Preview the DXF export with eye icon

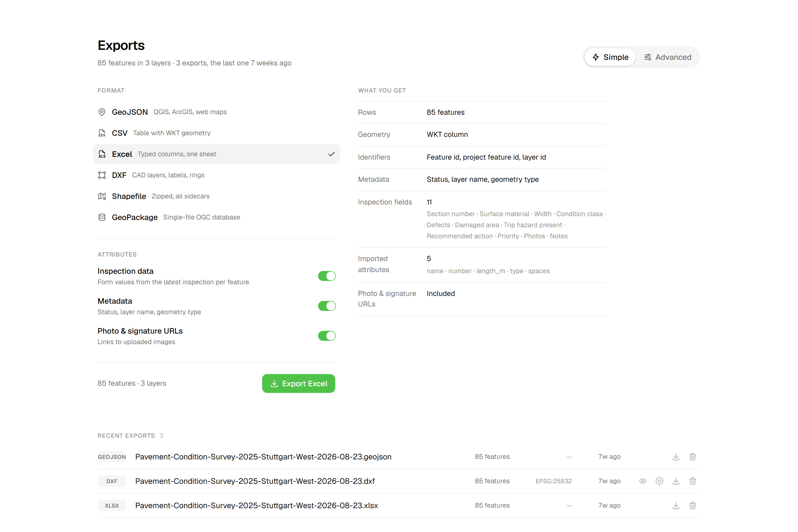643,481
